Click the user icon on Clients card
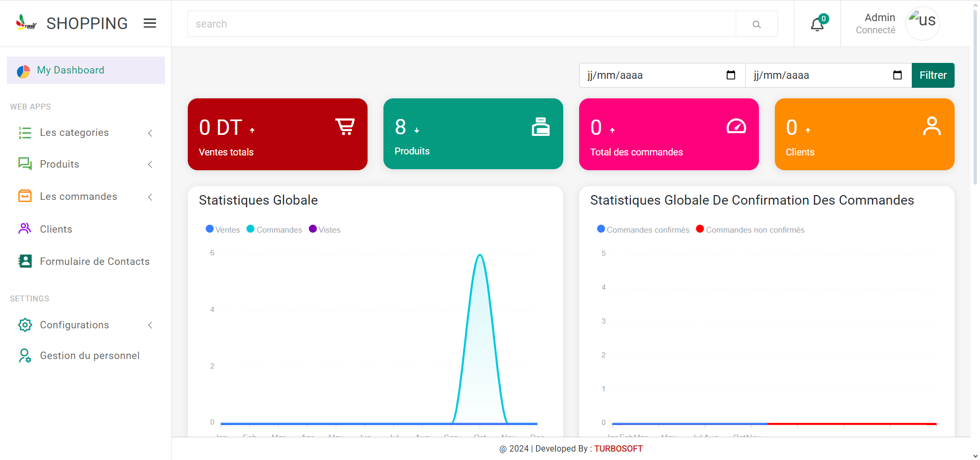 pyautogui.click(x=931, y=126)
